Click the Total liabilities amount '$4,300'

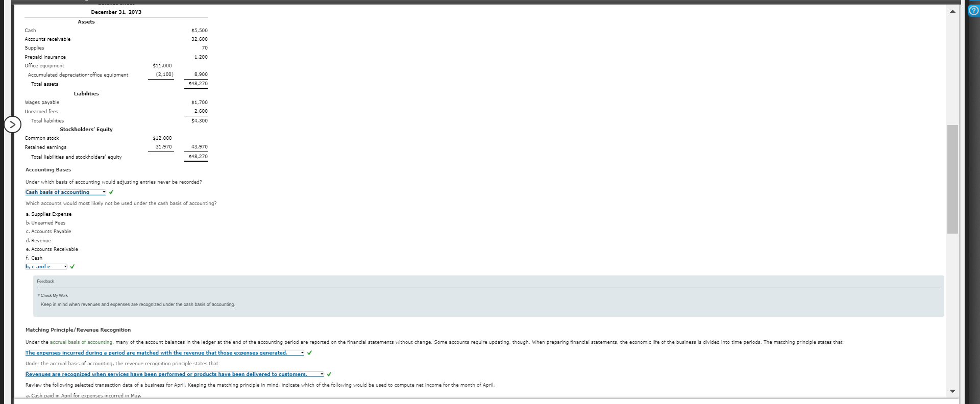tap(200, 121)
